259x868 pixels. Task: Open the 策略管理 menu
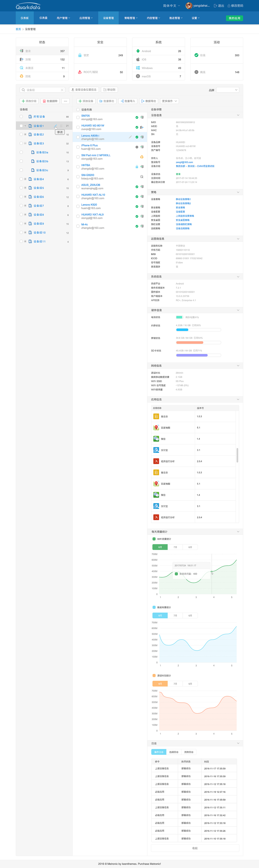click(x=131, y=18)
